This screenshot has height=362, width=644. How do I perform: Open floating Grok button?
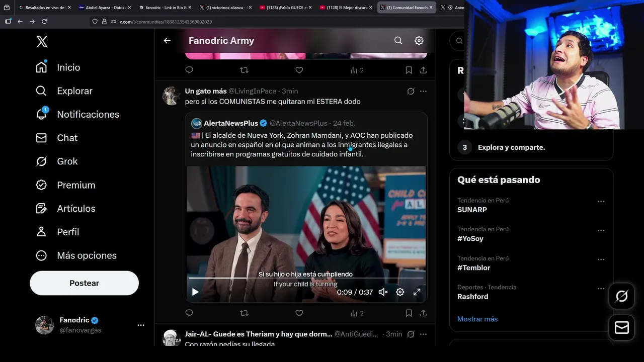[x=621, y=296]
